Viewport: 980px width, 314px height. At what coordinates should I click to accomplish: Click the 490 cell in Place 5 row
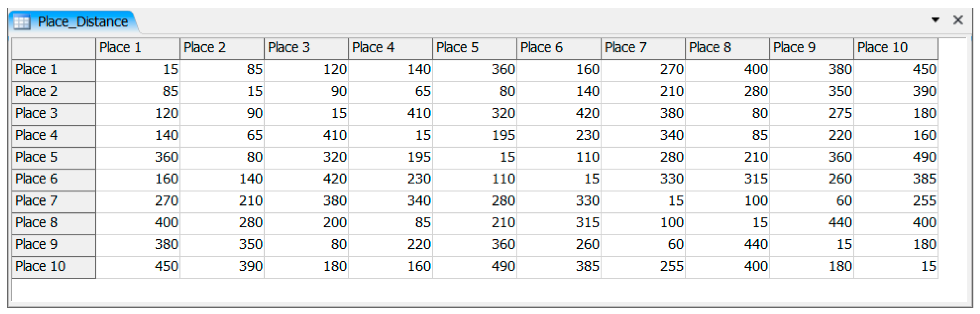(896, 157)
